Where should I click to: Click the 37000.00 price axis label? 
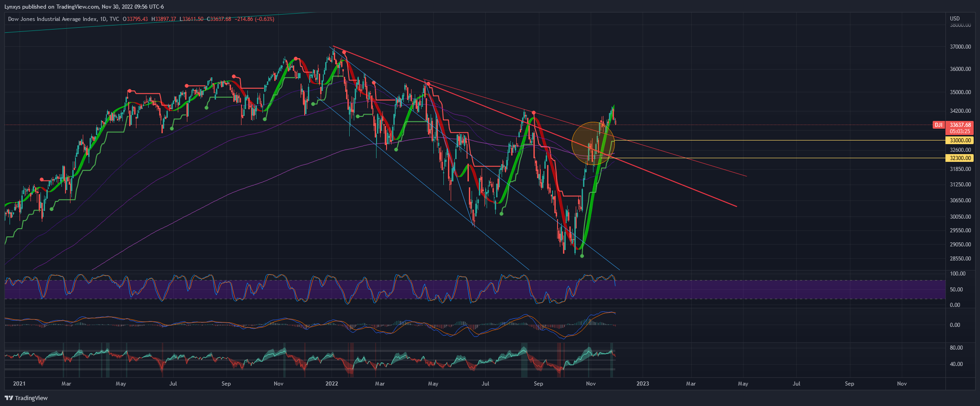point(960,47)
